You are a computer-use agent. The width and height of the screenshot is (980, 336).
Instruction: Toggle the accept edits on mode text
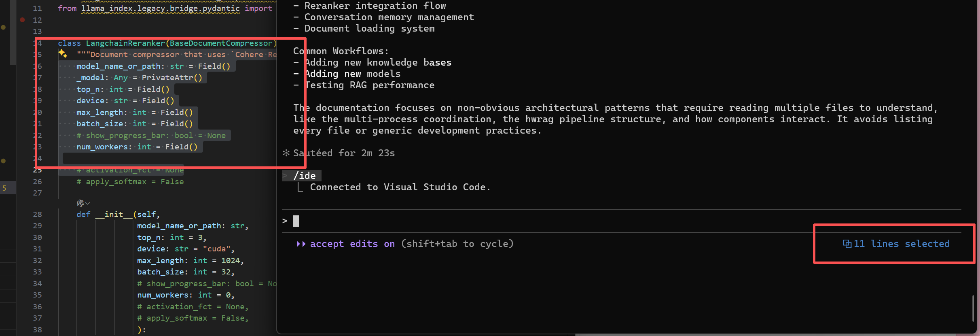[352, 244]
